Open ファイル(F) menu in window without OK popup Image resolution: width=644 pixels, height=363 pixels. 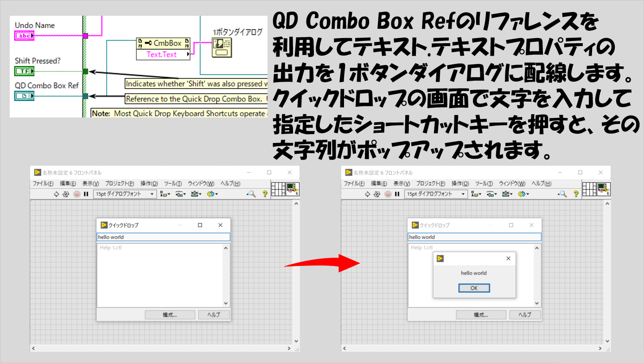point(43,184)
